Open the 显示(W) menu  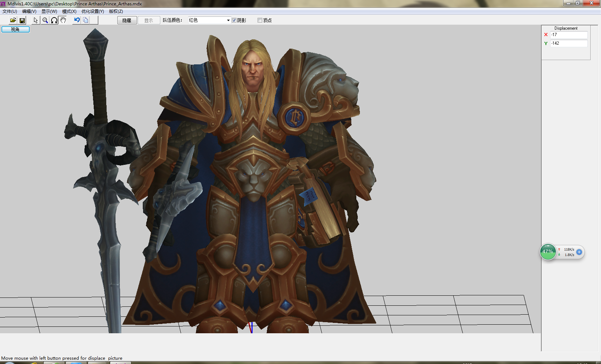(49, 11)
